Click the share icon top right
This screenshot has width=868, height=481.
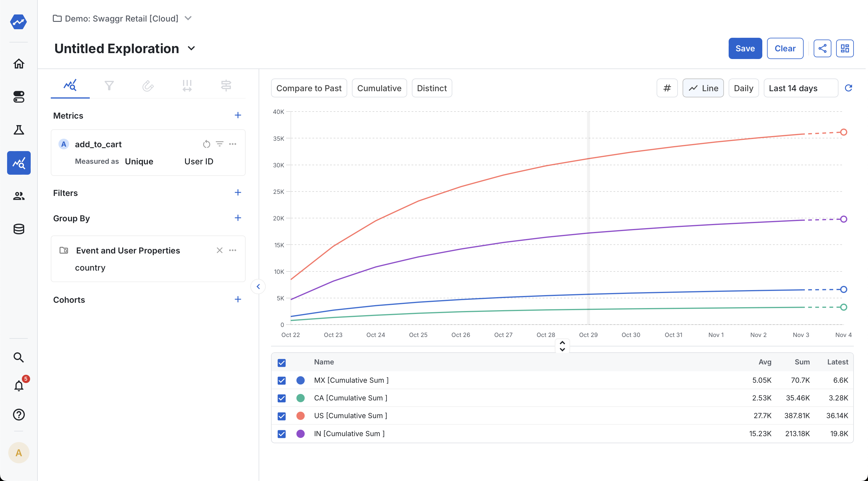(823, 48)
